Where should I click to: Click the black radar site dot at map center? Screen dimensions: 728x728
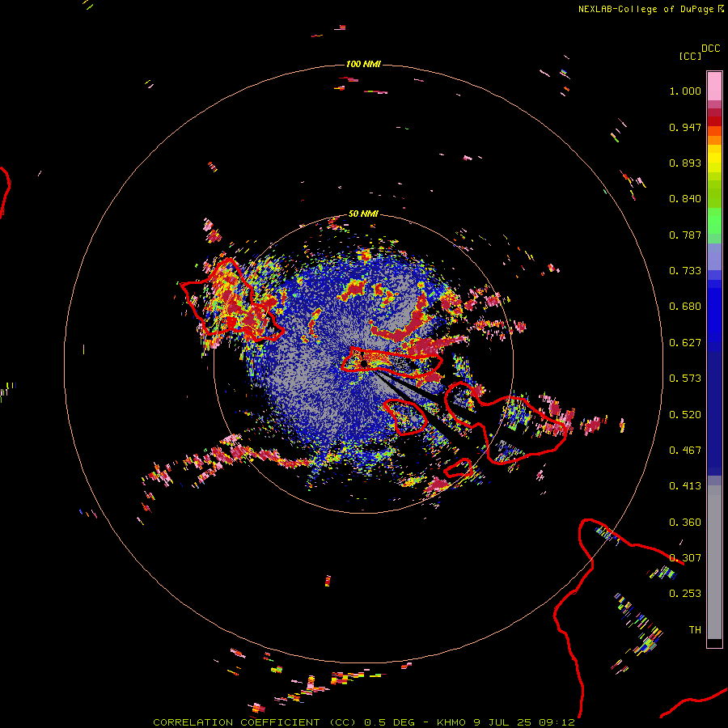click(x=365, y=363)
